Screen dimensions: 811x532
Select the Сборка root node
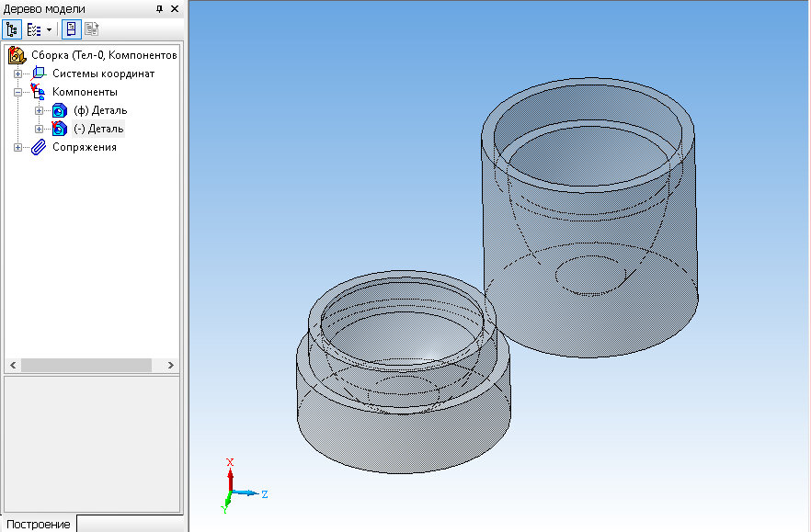pos(104,55)
